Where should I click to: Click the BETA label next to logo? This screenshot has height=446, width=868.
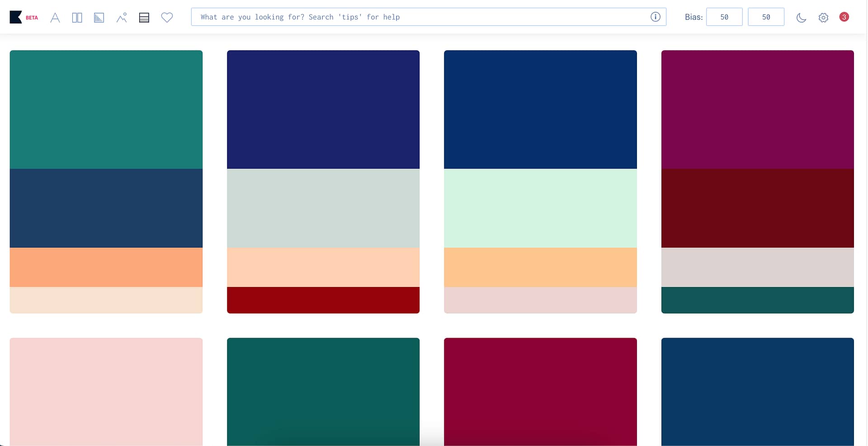[32, 18]
